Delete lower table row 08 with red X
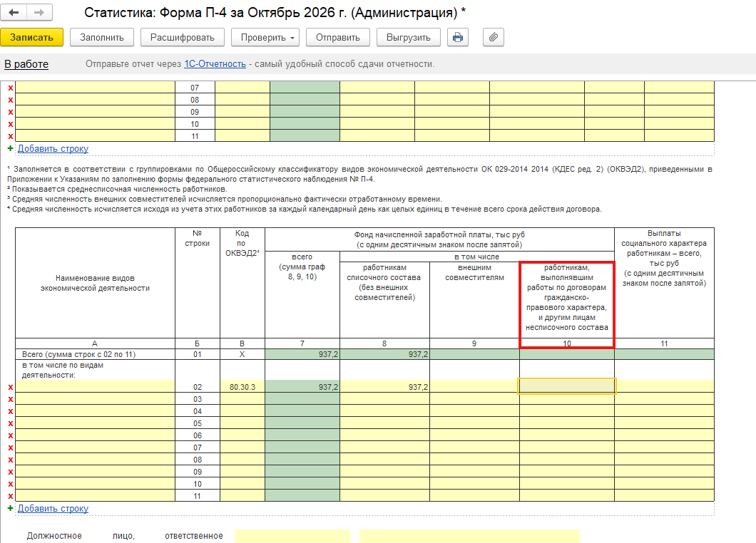756x543 pixels. (x=11, y=460)
